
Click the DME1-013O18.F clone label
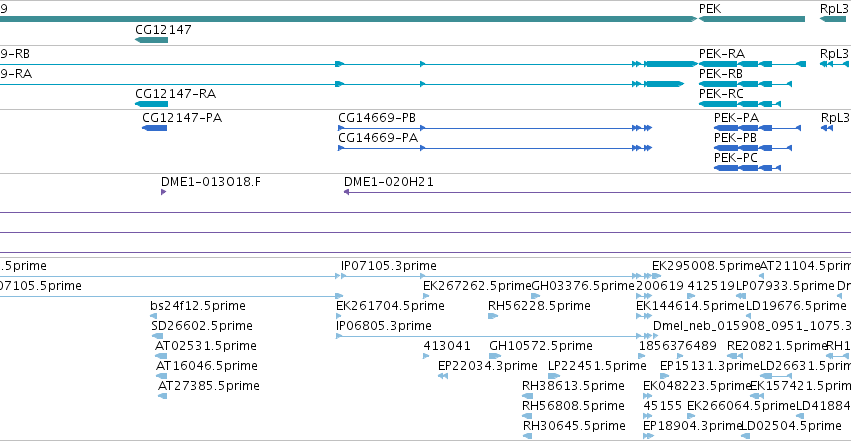pos(211,182)
